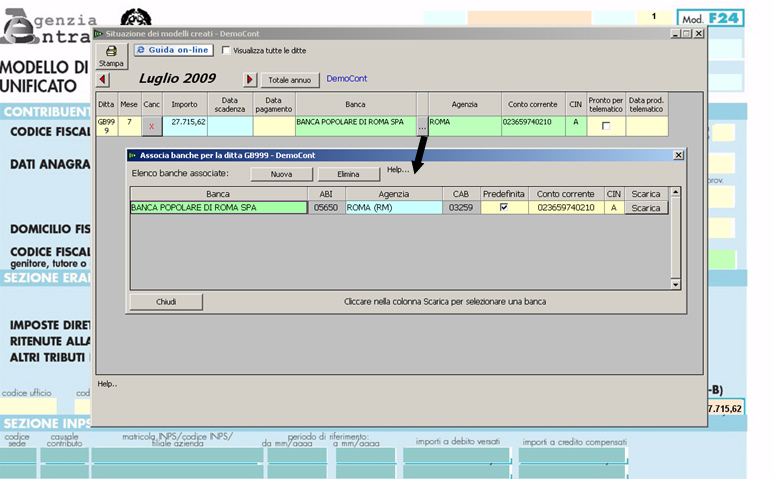
Task: Select Data scadenza cell in first row
Action: 230,126
